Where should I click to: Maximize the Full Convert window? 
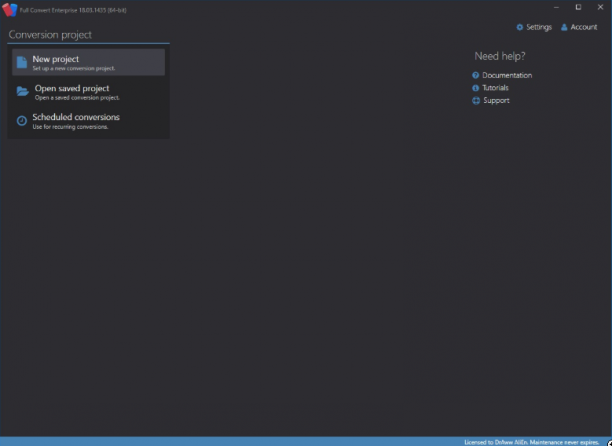578,7
